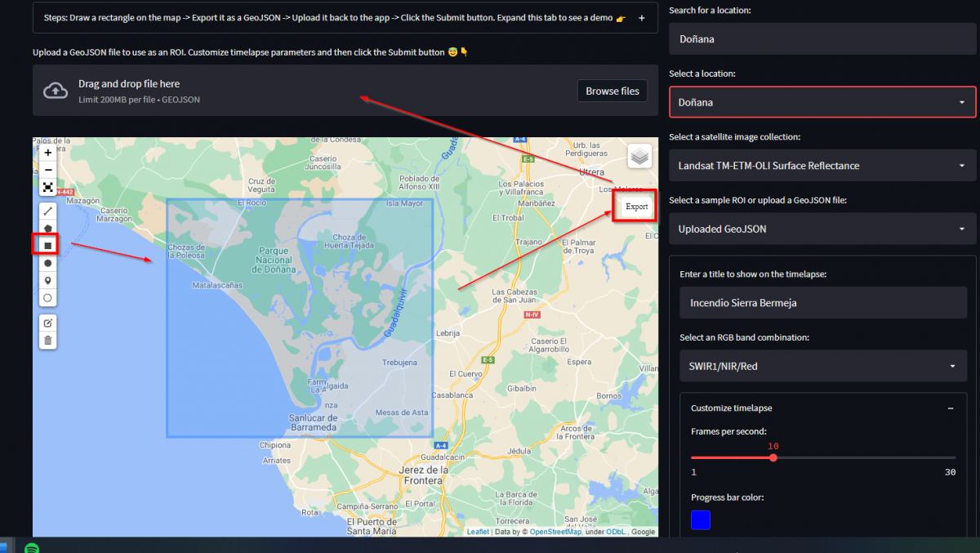Expand the Steps demo tab
The height and width of the screenshot is (553, 980).
pos(640,17)
